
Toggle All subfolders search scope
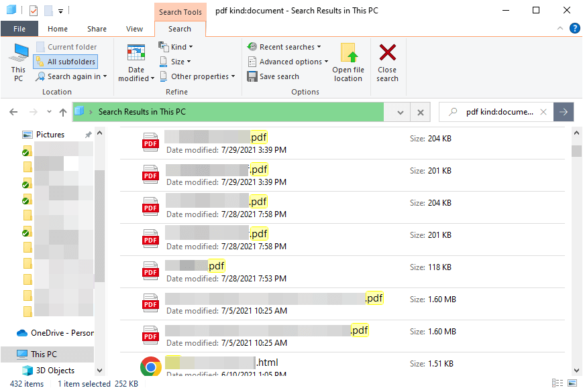coord(66,62)
